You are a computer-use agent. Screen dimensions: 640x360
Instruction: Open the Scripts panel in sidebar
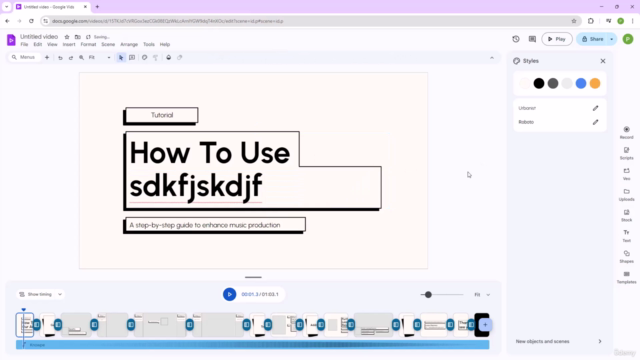click(x=627, y=153)
